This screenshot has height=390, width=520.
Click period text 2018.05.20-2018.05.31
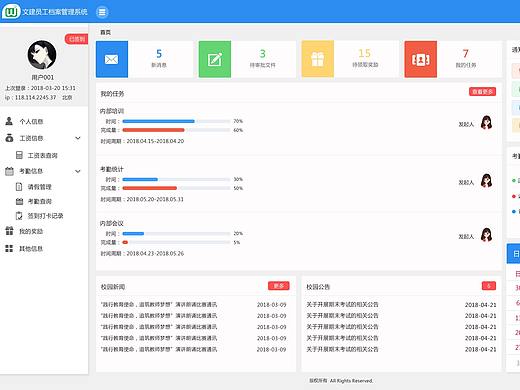pos(155,199)
